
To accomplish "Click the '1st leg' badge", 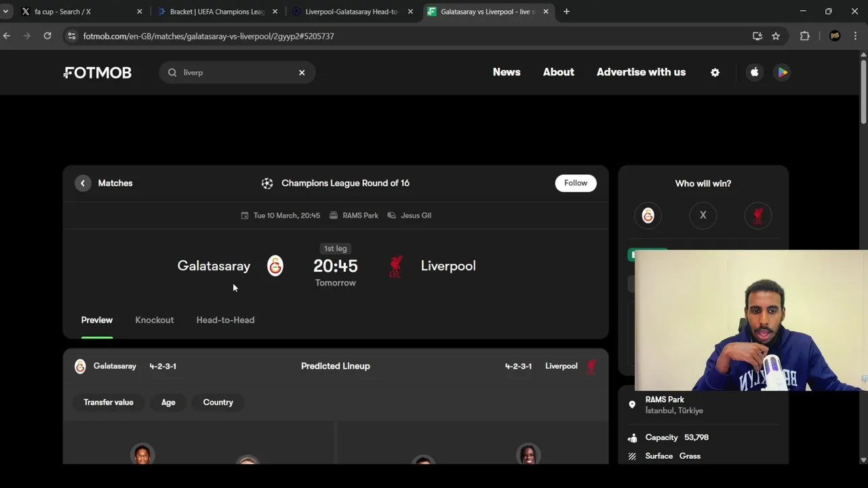I will [335, 249].
